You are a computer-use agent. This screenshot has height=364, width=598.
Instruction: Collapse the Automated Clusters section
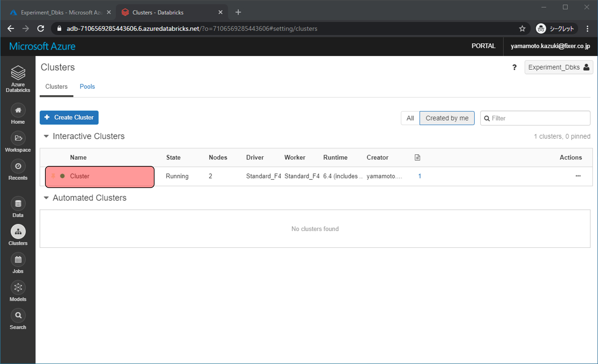click(x=46, y=198)
